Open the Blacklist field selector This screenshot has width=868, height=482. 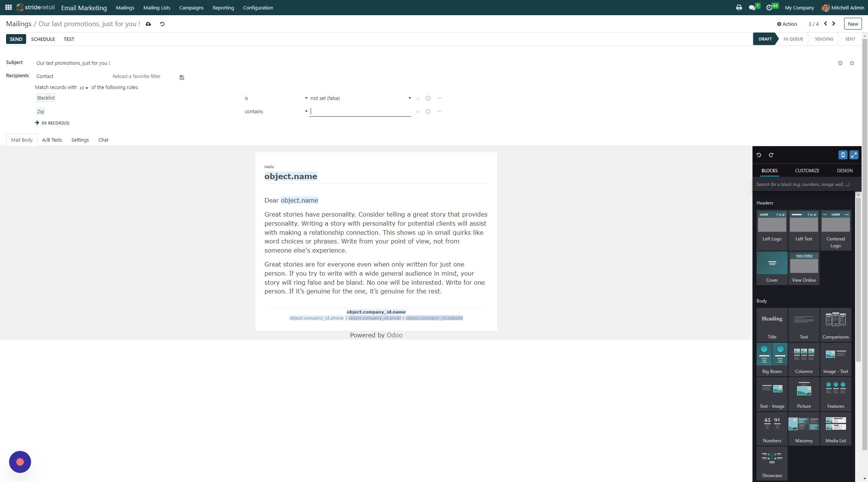[x=46, y=98]
